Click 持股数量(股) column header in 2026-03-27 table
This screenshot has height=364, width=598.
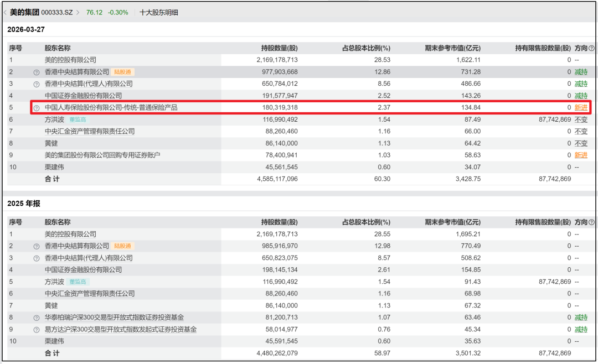click(279, 48)
